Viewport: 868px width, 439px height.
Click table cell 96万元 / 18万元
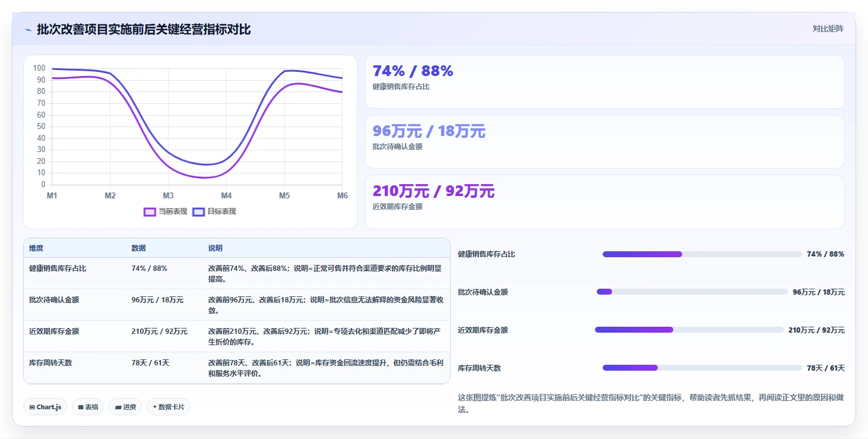click(x=157, y=300)
